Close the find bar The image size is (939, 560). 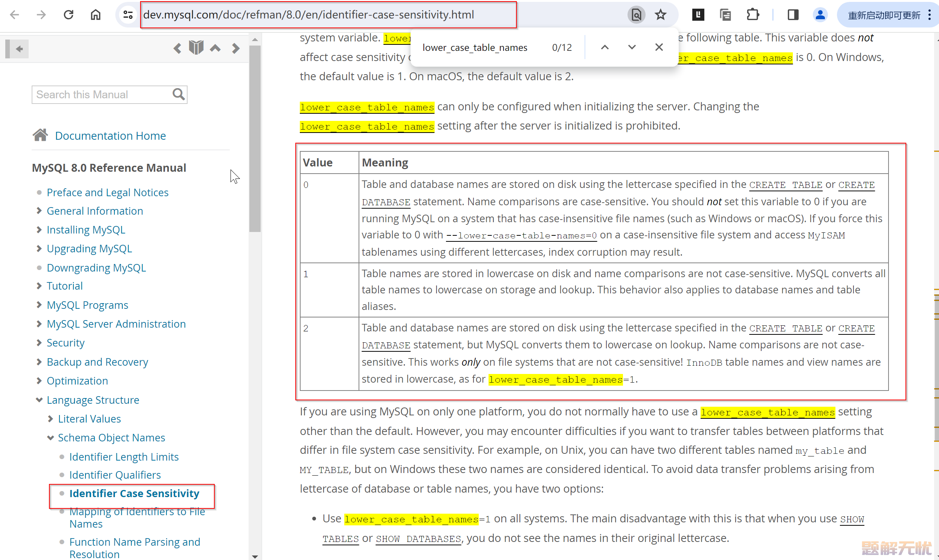point(659,47)
